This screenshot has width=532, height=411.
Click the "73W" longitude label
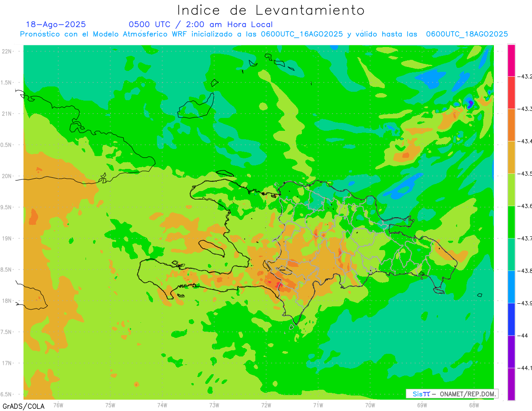point(214,405)
